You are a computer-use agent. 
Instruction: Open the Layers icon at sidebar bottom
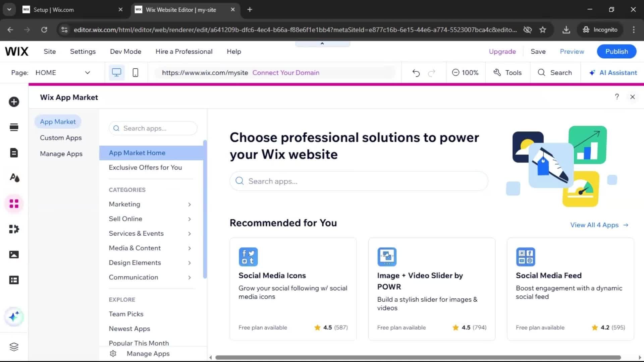click(x=14, y=347)
